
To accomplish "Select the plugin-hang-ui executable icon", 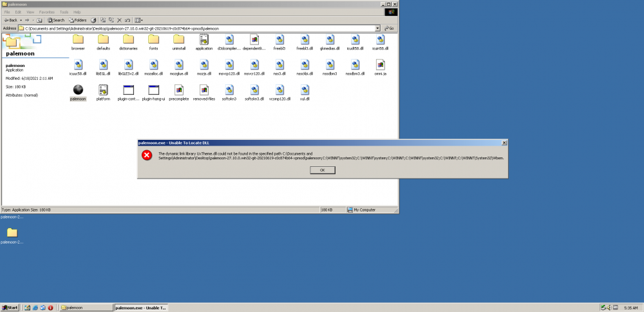I will point(153,90).
